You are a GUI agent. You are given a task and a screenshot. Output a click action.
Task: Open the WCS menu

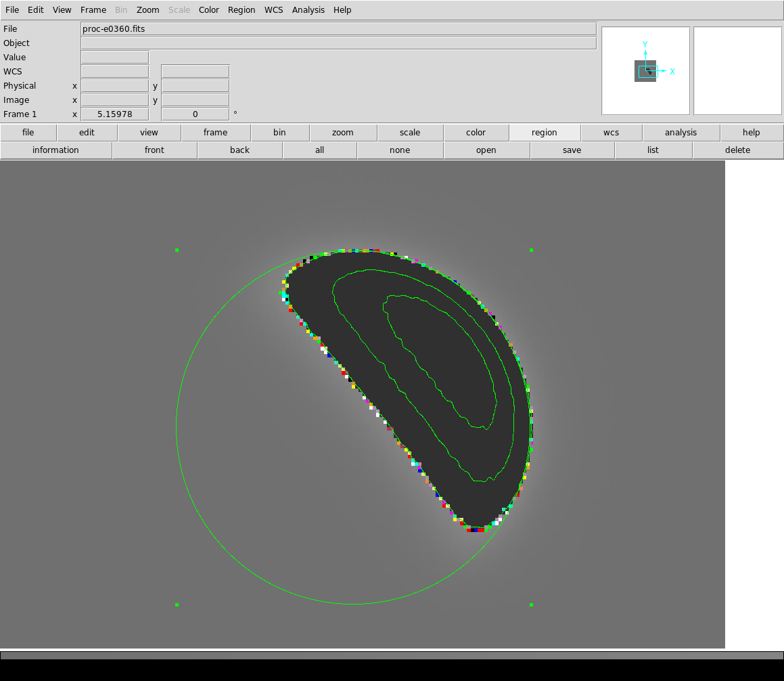pos(273,10)
